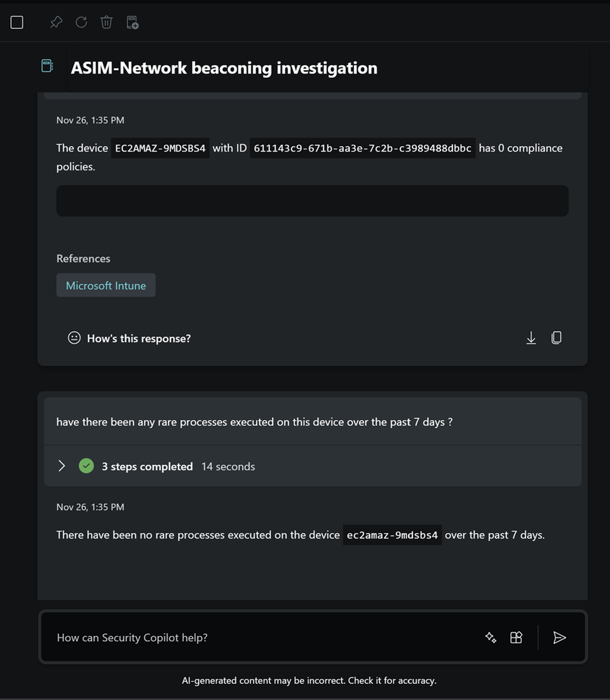
Task: Click the rare processes prompt text
Action: 255,422
